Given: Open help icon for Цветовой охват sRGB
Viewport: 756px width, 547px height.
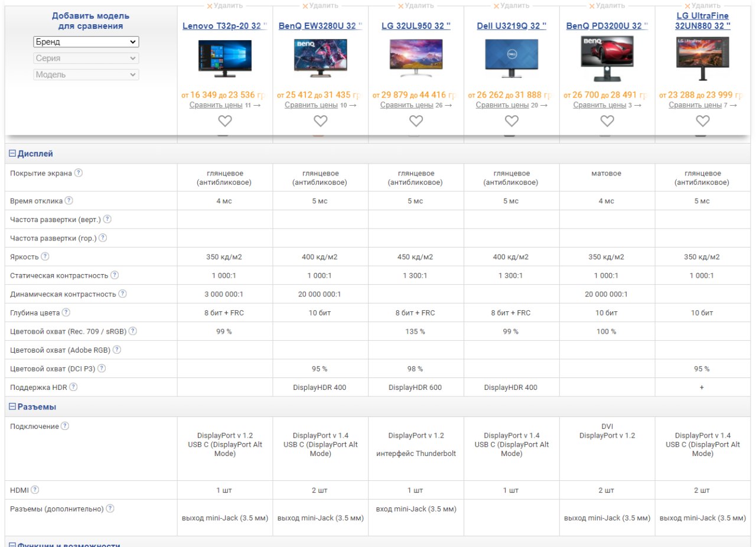Looking at the screenshot, I should click(133, 331).
